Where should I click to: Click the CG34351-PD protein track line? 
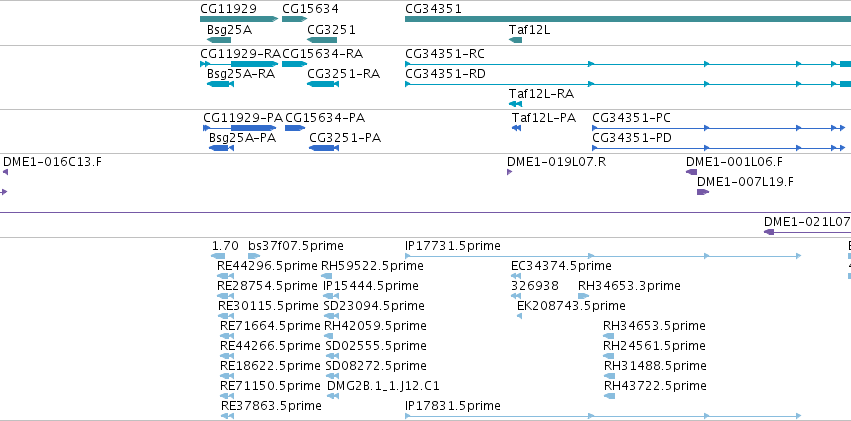click(719, 148)
